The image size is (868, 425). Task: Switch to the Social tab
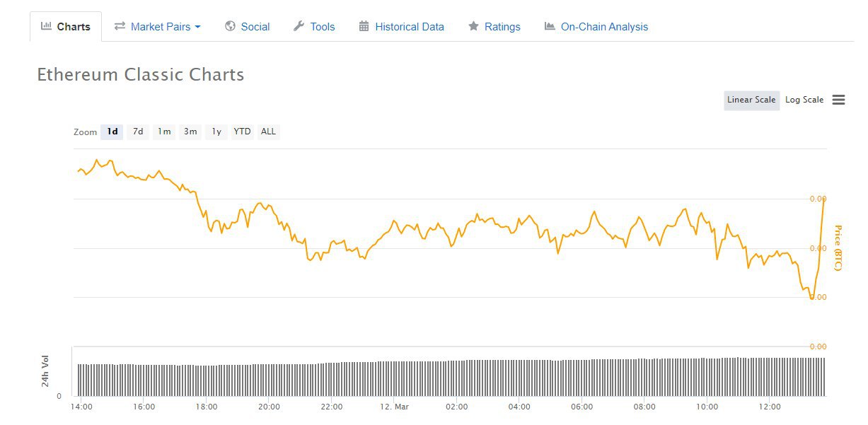(247, 27)
